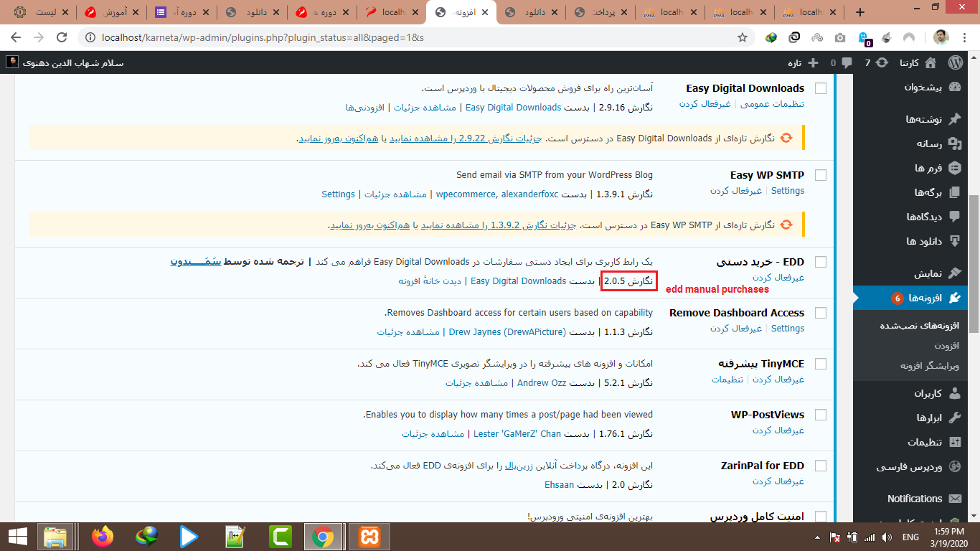Open Drew Jaynes (DrewAPicture) author link
Screen dimensions: 980x551
click(507, 332)
